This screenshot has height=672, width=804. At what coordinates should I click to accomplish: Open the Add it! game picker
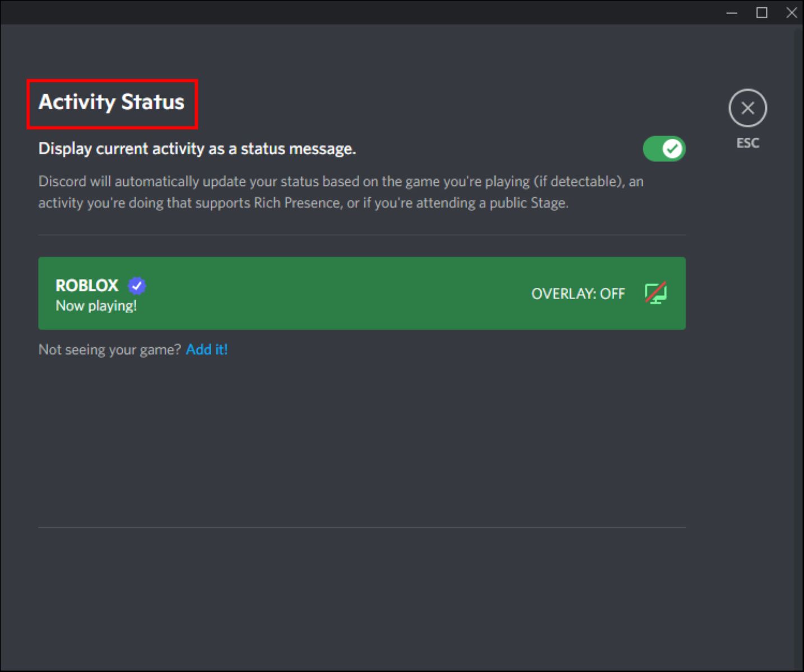(207, 349)
